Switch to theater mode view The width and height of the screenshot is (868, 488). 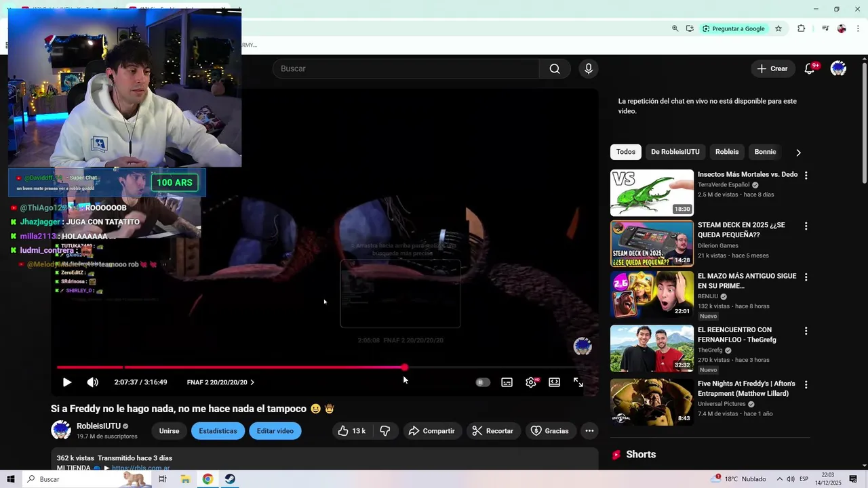click(x=555, y=382)
